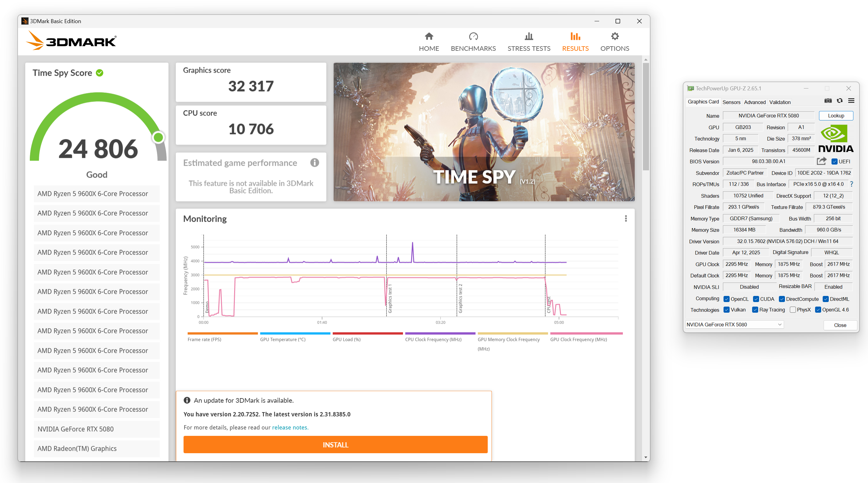Screen dimensions: 868x483
Task: Open the release notes link
Action: 290,427
